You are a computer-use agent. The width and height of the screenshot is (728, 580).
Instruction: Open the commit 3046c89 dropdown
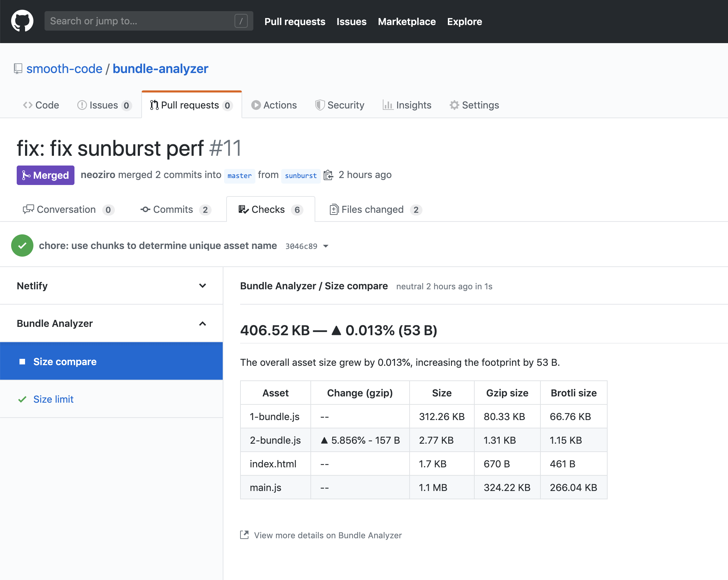(326, 246)
